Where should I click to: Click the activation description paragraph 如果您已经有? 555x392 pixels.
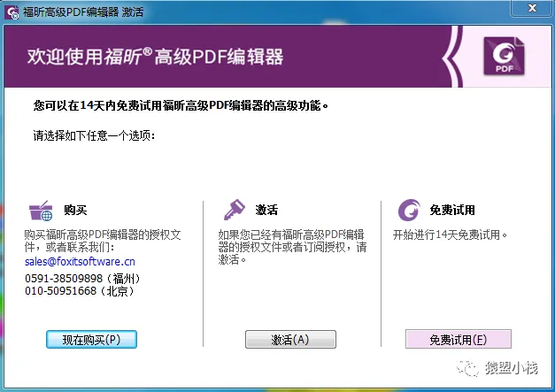292,247
